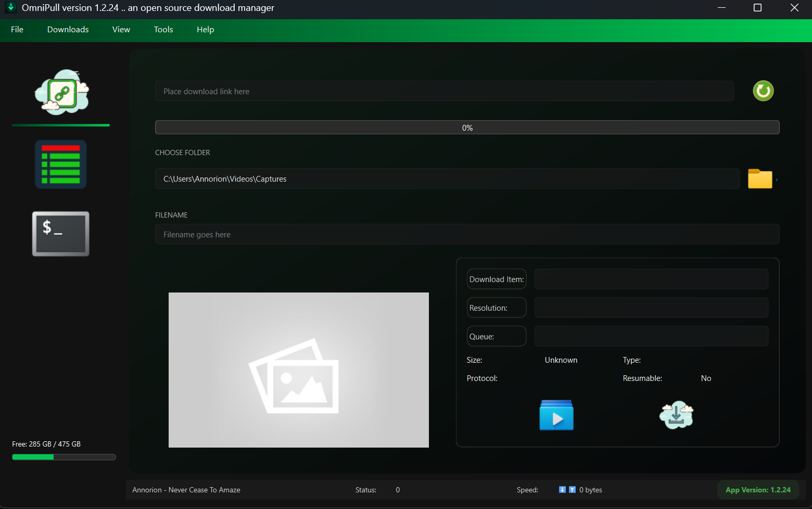
Task: Click the folder path input field
Action: pyautogui.click(x=447, y=179)
